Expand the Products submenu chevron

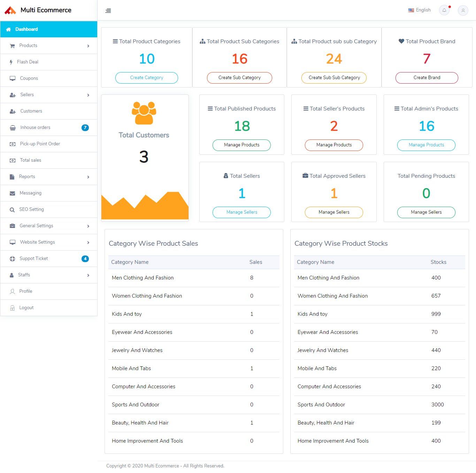(88, 46)
